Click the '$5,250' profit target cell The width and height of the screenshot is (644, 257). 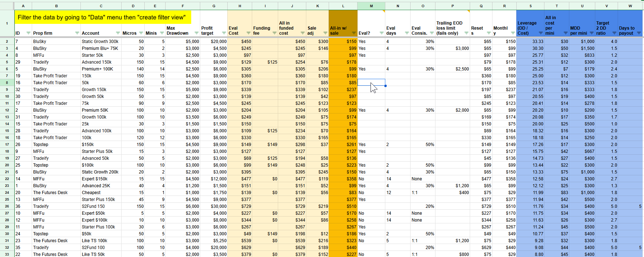214,240
